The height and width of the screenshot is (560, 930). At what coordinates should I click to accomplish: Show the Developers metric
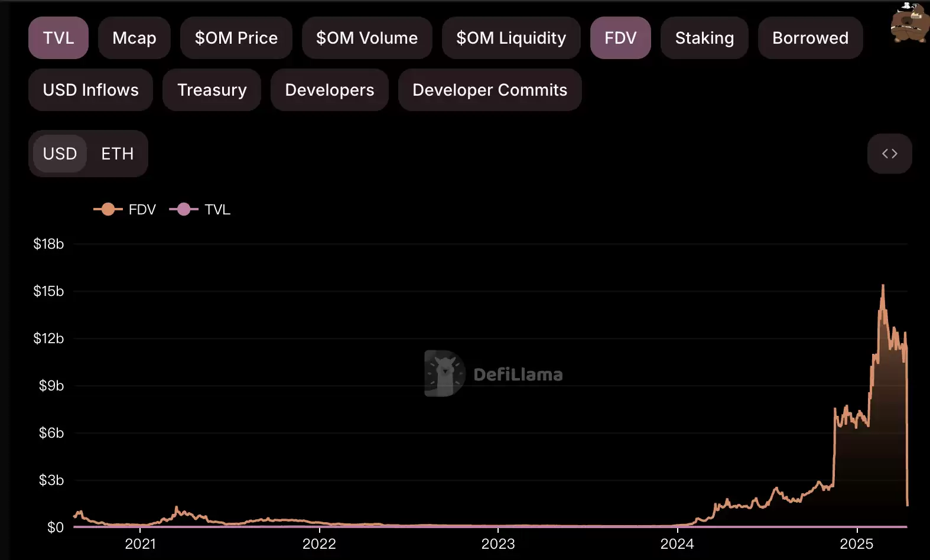click(x=329, y=90)
